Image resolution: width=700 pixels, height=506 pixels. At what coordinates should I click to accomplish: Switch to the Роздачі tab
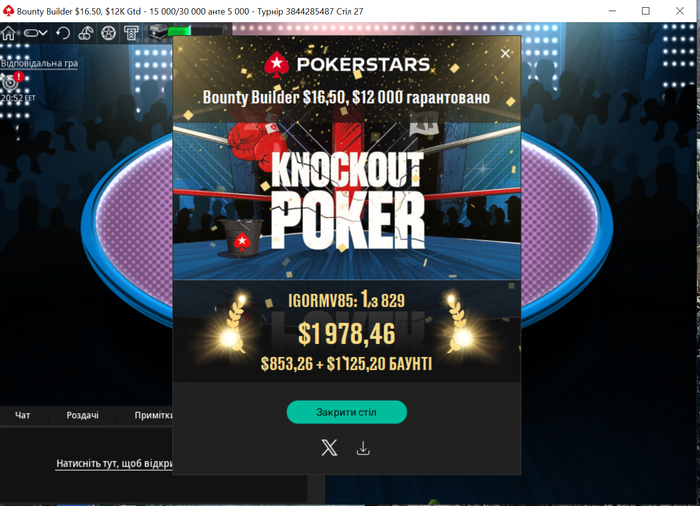point(83,415)
